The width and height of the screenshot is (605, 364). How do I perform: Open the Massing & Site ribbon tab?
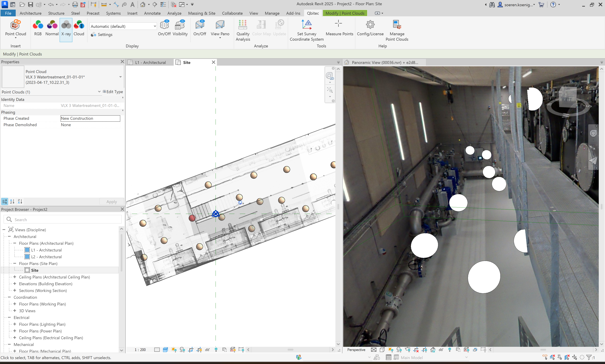(x=202, y=13)
